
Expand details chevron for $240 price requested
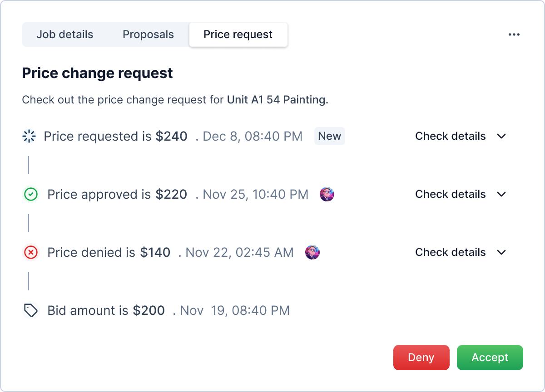[x=501, y=136]
